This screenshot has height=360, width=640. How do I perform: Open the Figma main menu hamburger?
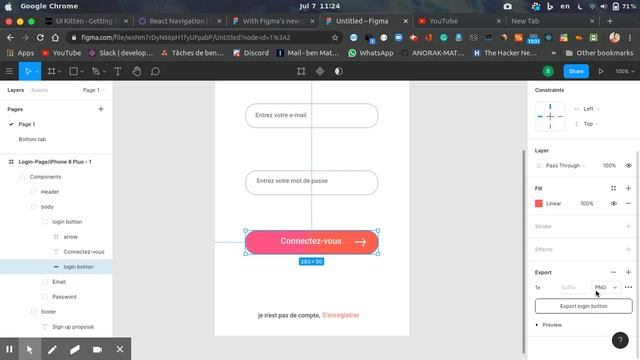pos(9,71)
